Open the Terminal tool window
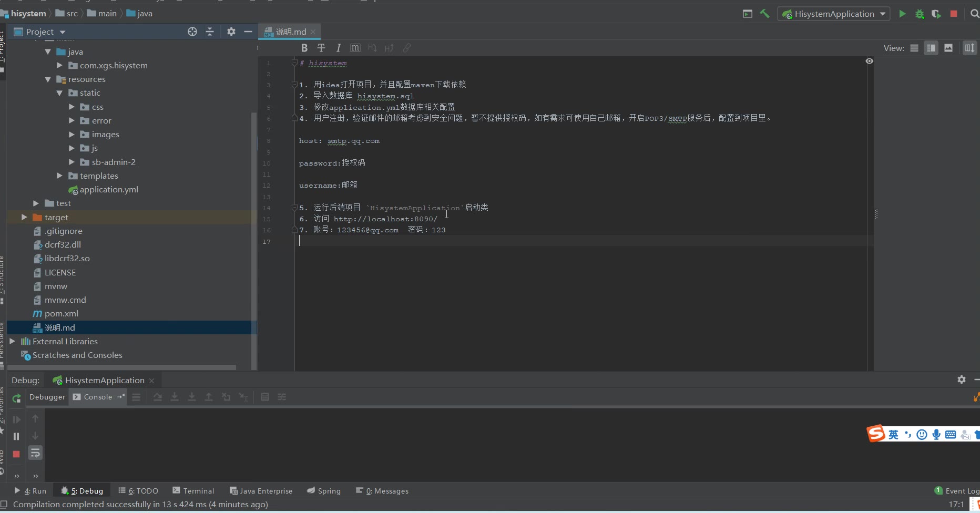This screenshot has height=513, width=980. 193,491
